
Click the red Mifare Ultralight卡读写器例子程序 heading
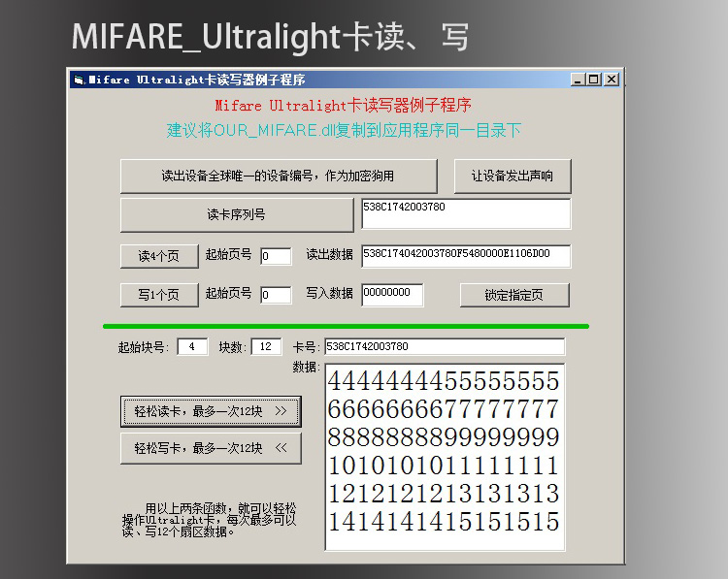click(x=343, y=106)
